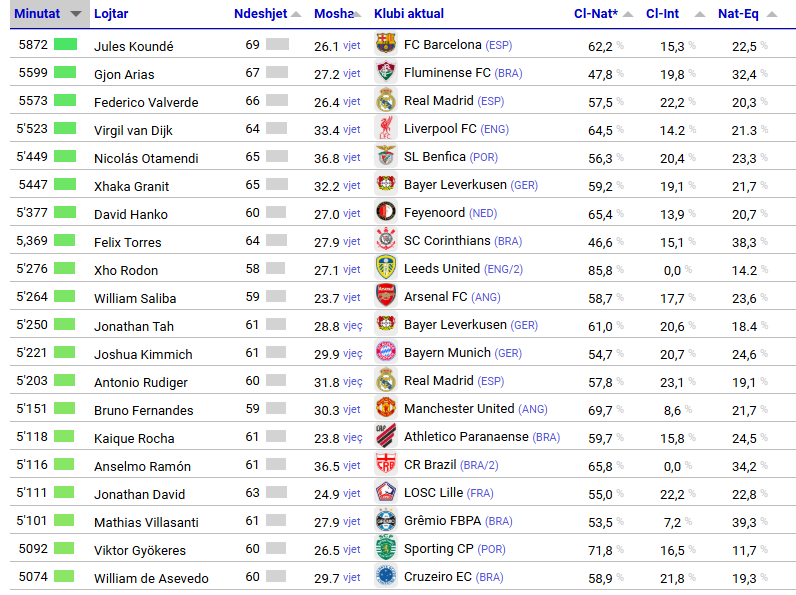Click the Lojtar column header
The width and height of the screenshot is (796, 595).
[110, 14]
